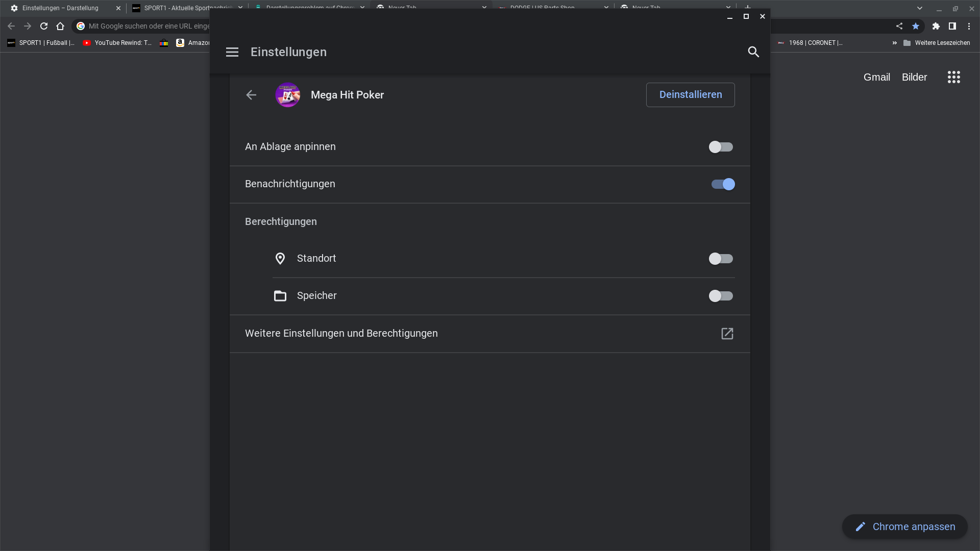Viewport: 980px width, 551px height.
Task: Enable the Standort permission toggle
Action: point(721,259)
